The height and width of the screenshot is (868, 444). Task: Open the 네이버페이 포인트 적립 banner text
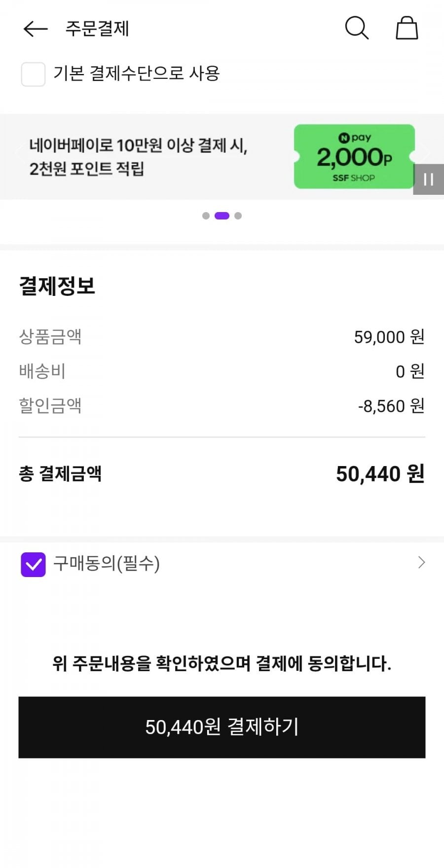(138, 157)
